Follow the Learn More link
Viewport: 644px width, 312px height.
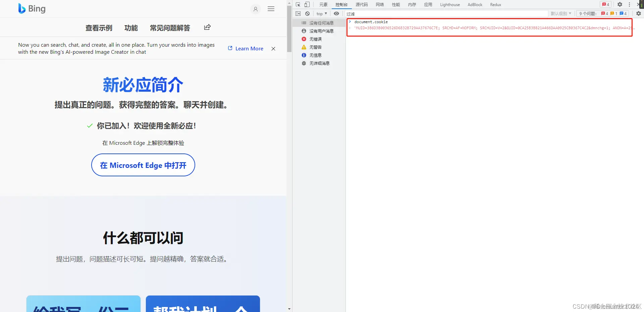coord(249,48)
